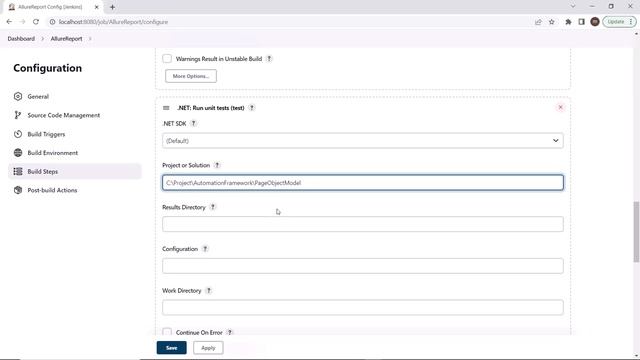Open help for Warnings Result in Unstable Build

269,59
